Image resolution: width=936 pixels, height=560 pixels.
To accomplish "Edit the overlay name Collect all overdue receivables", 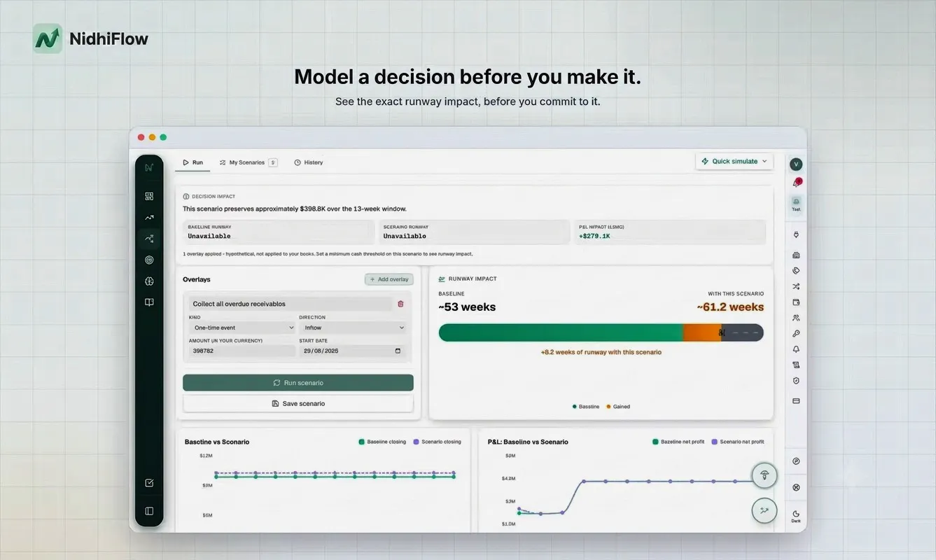I will point(291,304).
